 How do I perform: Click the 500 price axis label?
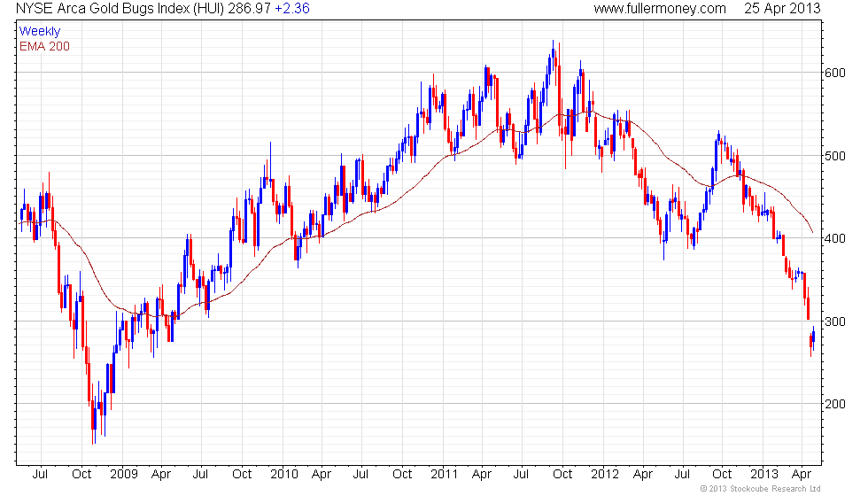[834, 156]
